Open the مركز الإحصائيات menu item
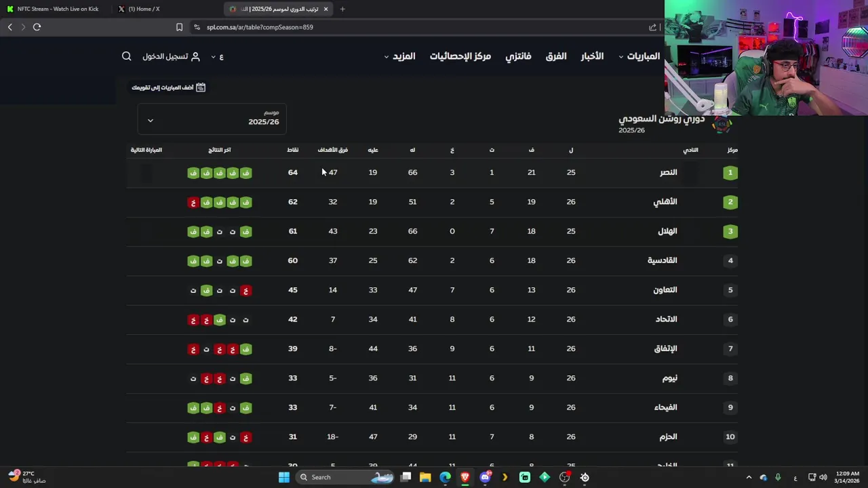Screen dimensions: 868x488 [460, 56]
